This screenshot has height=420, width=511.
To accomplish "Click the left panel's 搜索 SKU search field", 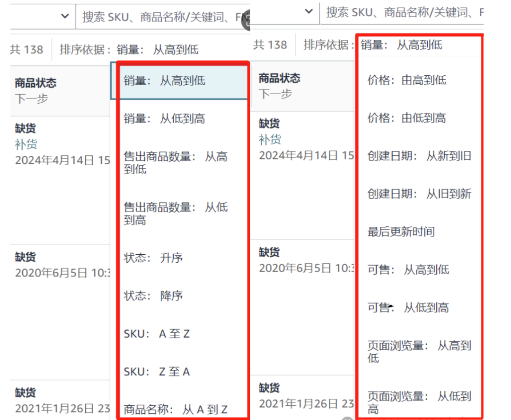I will [161, 18].
